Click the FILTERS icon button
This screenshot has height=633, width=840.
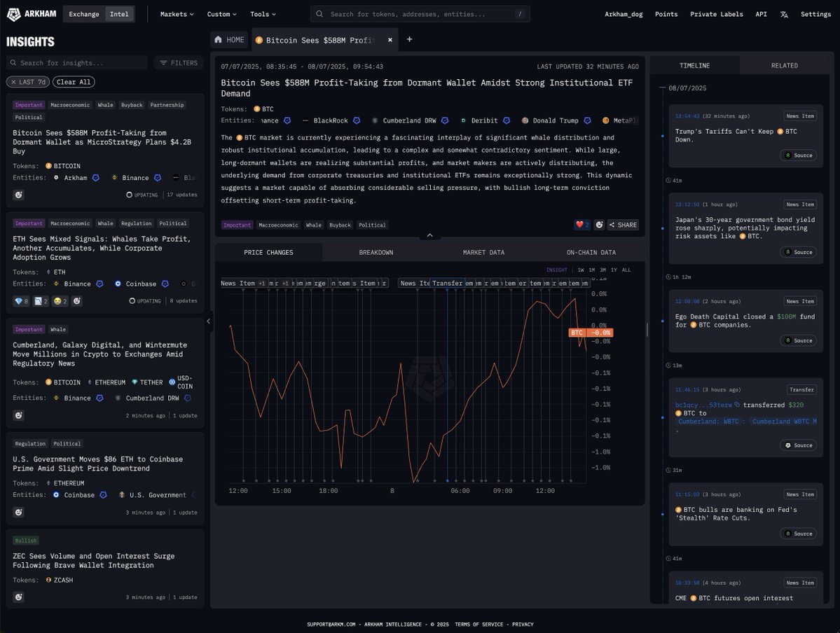[179, 62]
